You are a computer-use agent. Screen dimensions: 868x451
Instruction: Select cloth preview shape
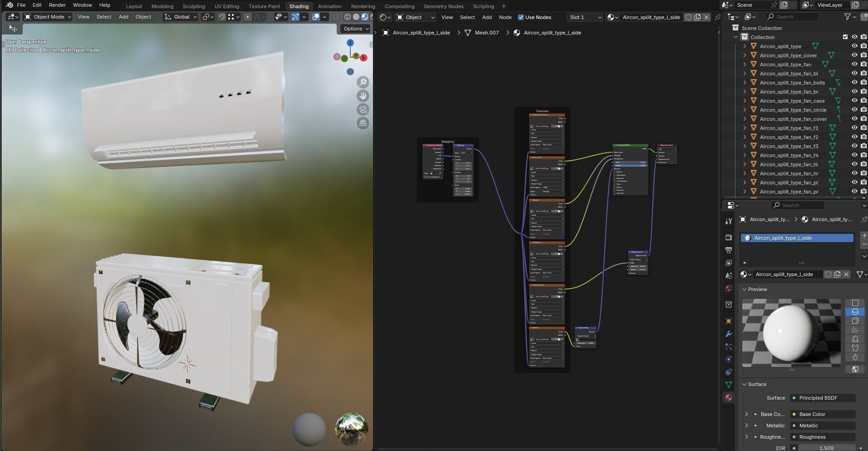(855, 348)
